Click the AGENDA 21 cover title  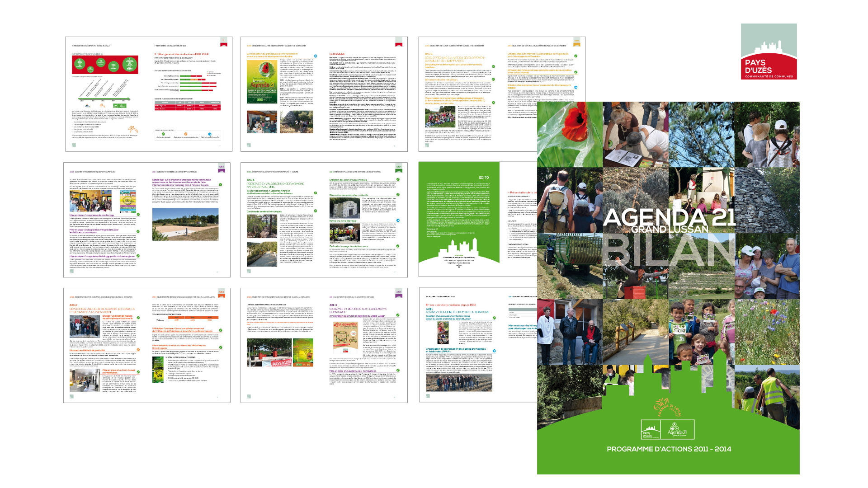669,217
